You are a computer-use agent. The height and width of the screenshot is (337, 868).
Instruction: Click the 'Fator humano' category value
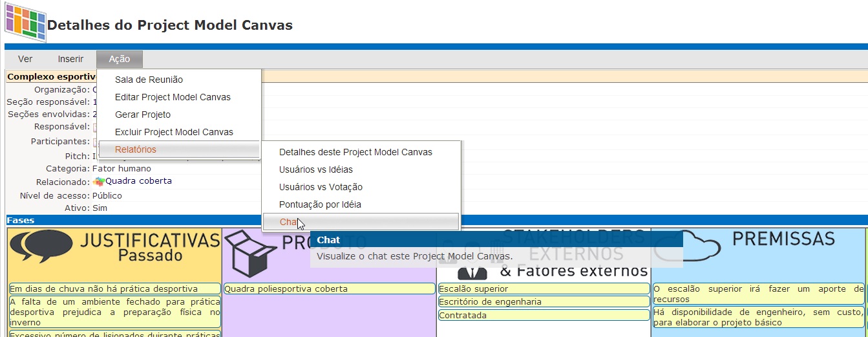(x=122, y=169)
